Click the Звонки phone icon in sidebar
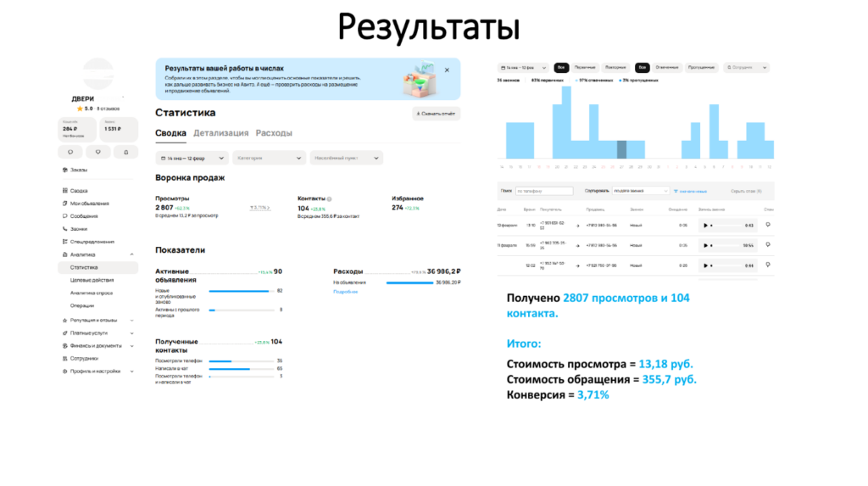Image resolution: width=868 pixels, height=486 pixels. tap(64, 229)
